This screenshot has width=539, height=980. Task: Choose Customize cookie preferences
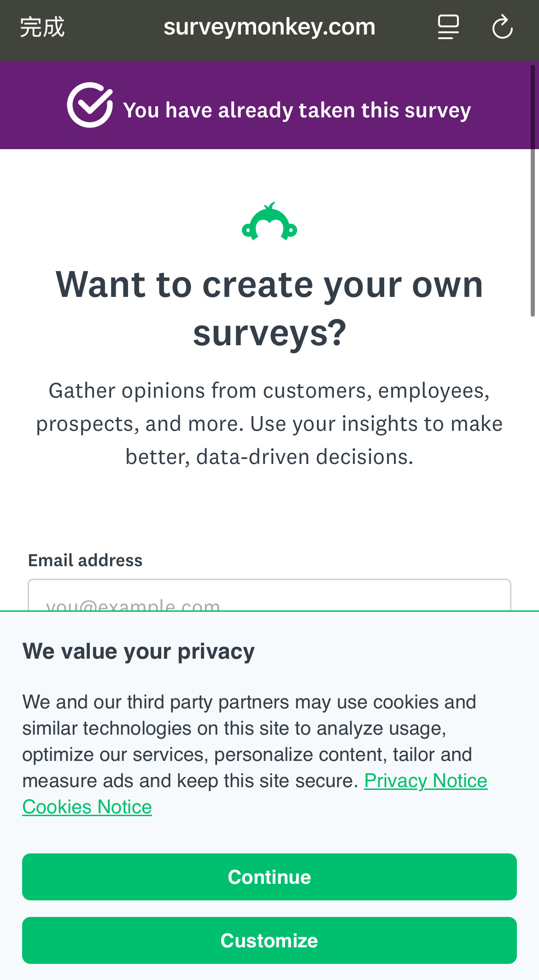[269, 940]
